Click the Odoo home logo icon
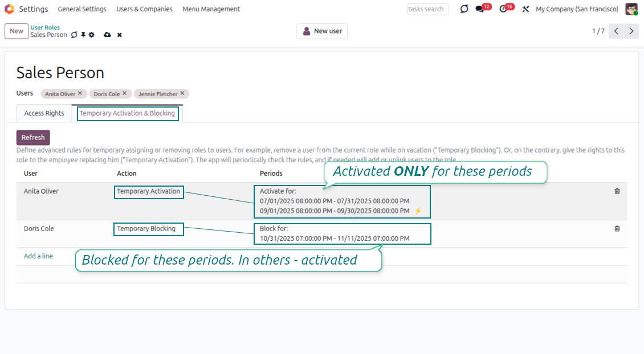The image size is (644, 354). (9, 9)
